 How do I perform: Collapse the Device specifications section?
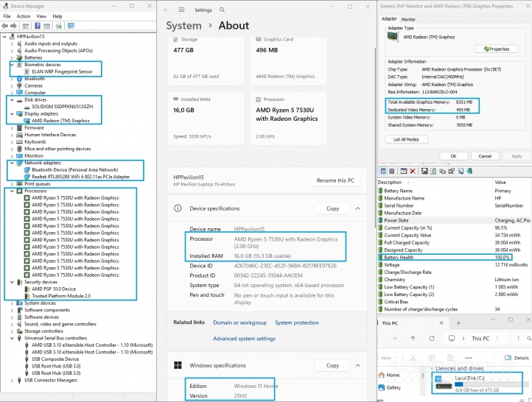[x=359, y=208]
